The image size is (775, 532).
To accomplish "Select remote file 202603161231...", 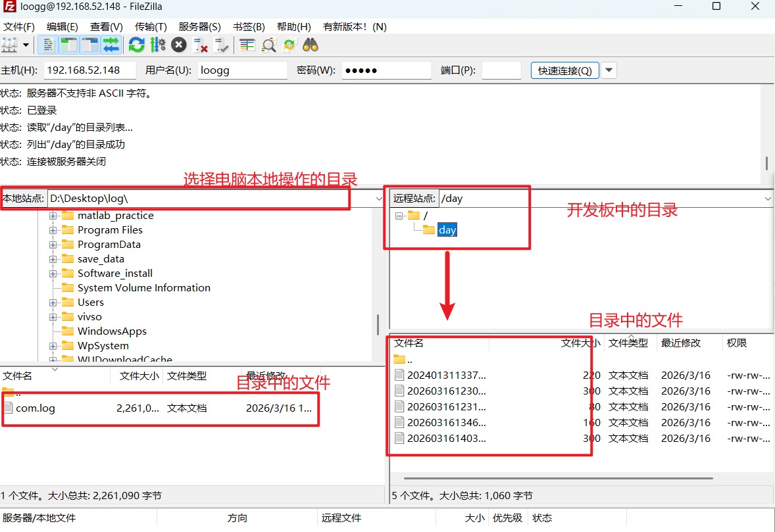I will pos(446,407).
